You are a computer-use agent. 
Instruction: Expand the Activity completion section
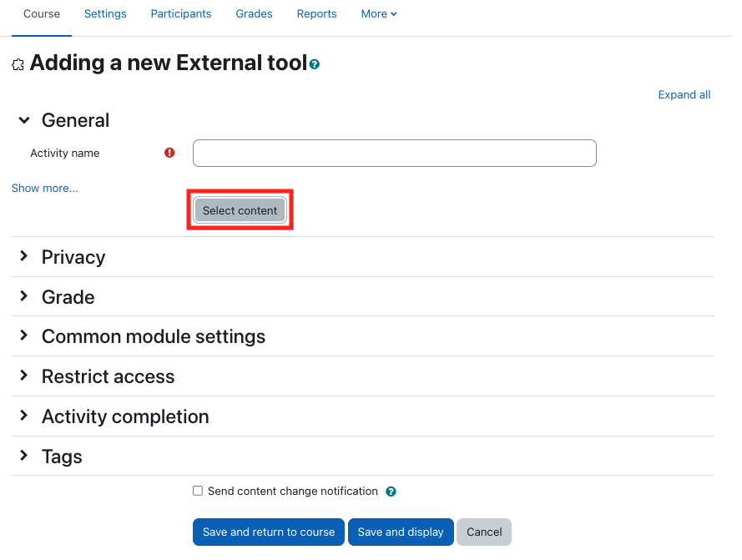click(24, 416)
